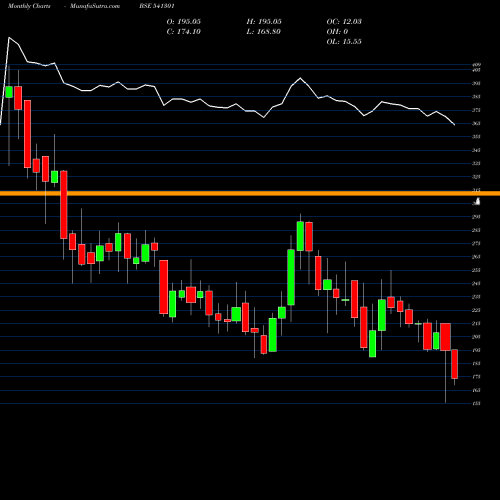
Task: Select the OL: 15.55 reading
Action: tap(344, 42)
